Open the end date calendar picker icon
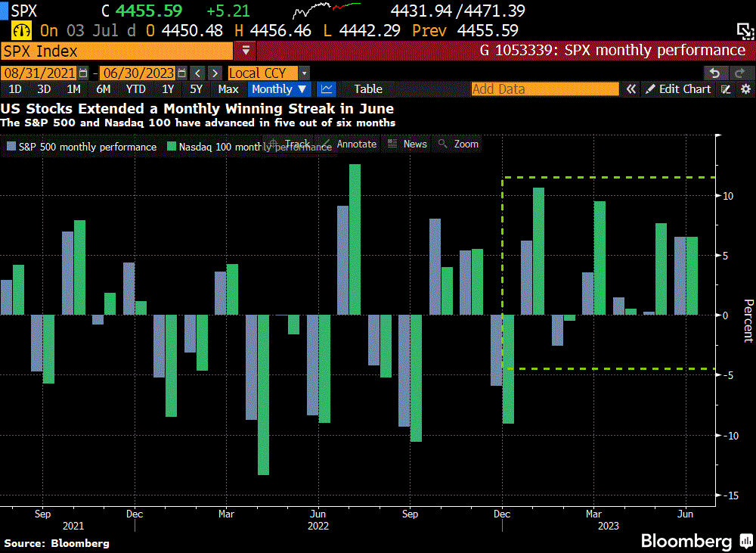This screenshot has width=756, height=553. tap(181, 73)
